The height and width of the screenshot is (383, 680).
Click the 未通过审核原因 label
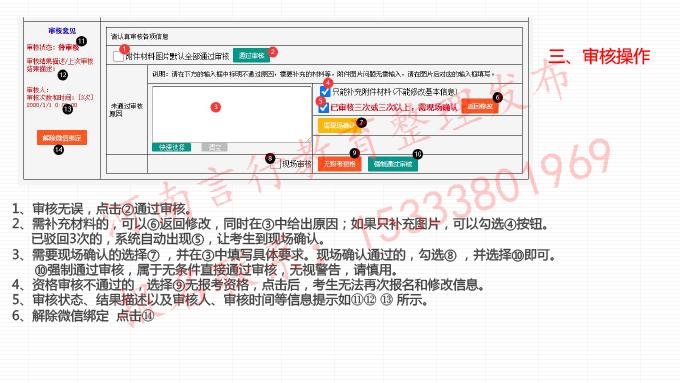(126, 110)
